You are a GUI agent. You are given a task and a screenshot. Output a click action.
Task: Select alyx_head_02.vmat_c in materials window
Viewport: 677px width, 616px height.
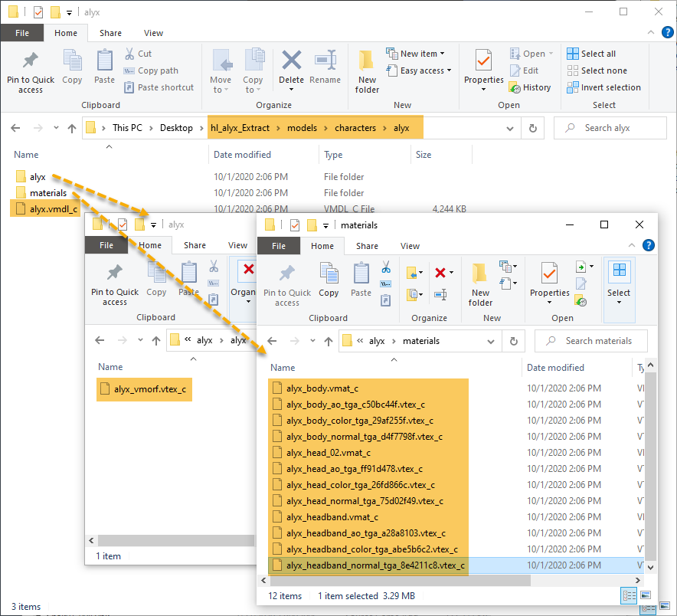point(322,453)
